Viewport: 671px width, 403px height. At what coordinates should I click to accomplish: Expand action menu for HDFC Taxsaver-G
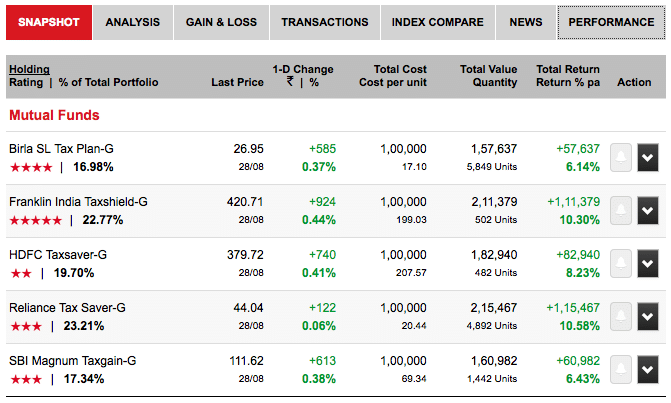(648, 264)
